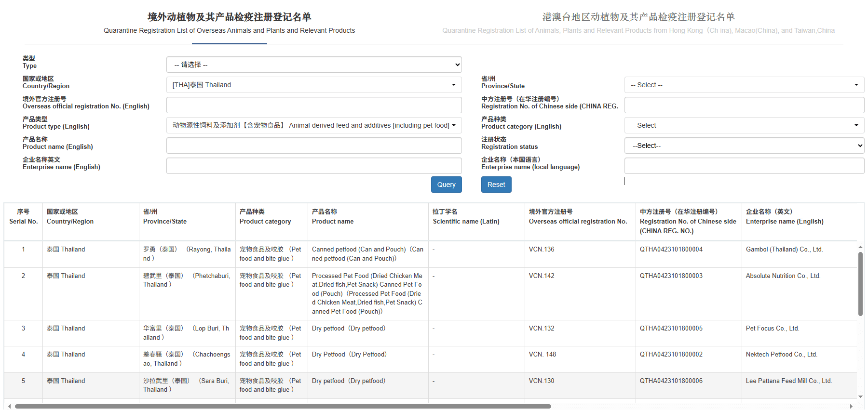868x410 pixels.
Task: Click the horizontal scrollbar thumb
Action: click(283, 406)
